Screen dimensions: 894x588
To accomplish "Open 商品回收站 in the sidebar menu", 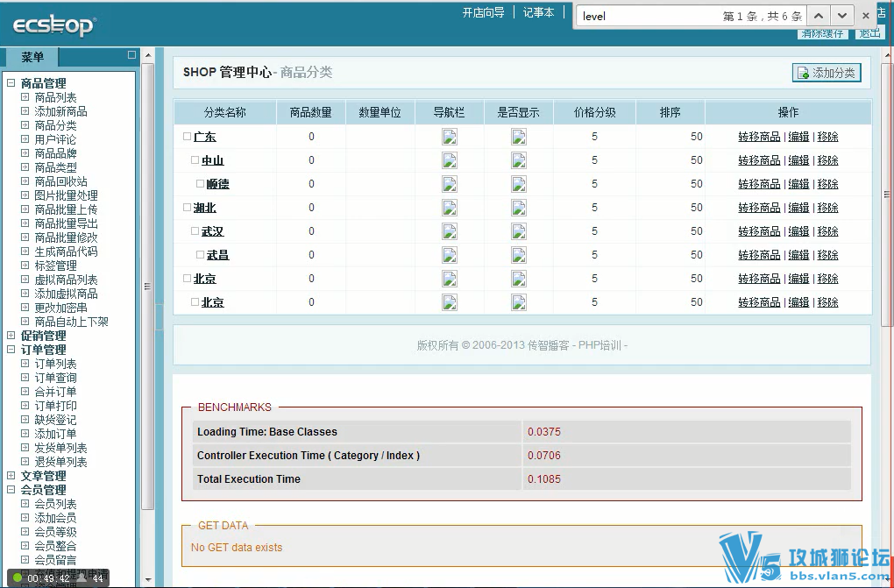I will pyautogui.click(x=60, y=181).
